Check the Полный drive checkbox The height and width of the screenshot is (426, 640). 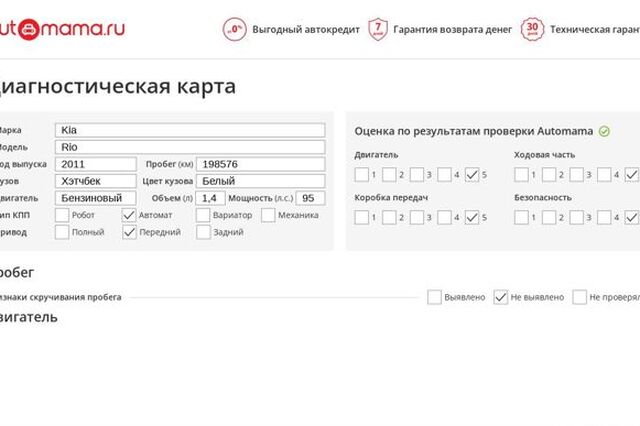[62, 232]
